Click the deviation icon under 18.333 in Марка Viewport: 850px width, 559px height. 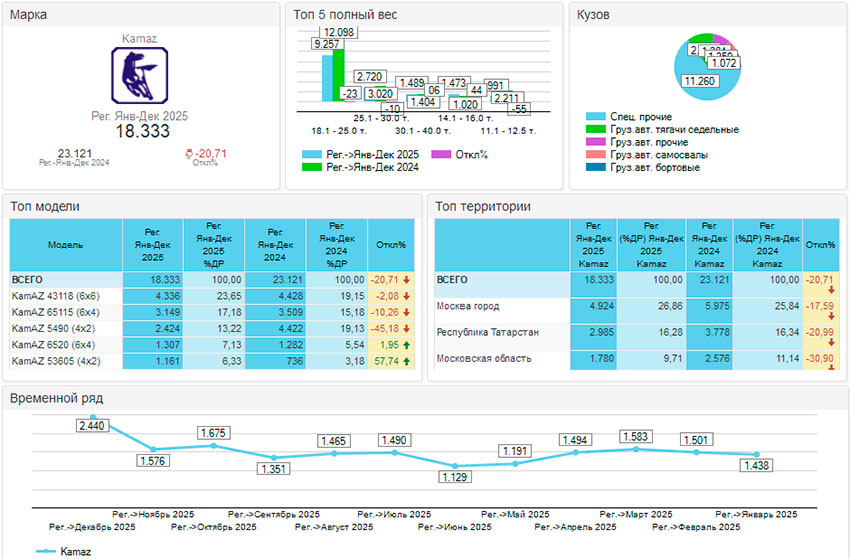pyautogui.click(x=190, y=154)
